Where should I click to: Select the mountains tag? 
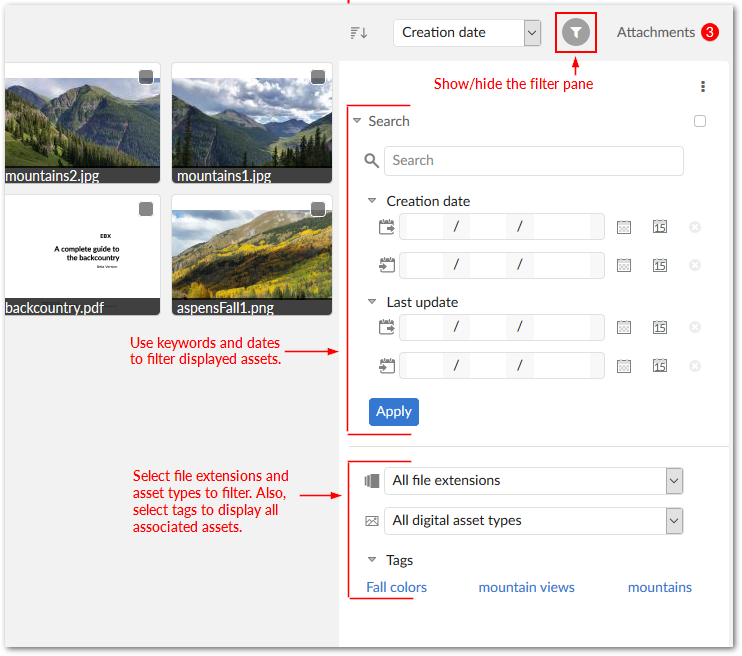tap(660, 587)
